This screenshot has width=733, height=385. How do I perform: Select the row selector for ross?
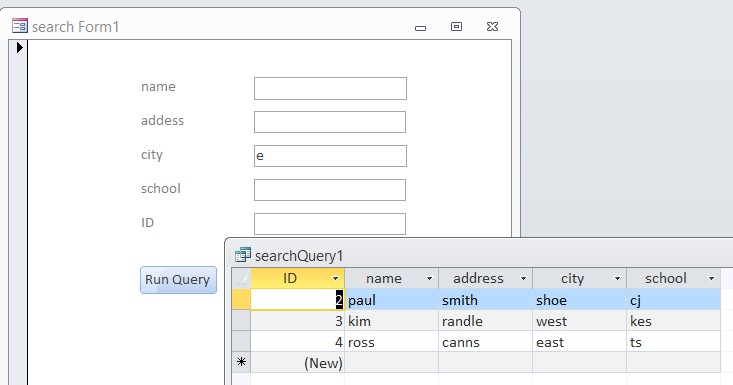(x=241, y=342)
